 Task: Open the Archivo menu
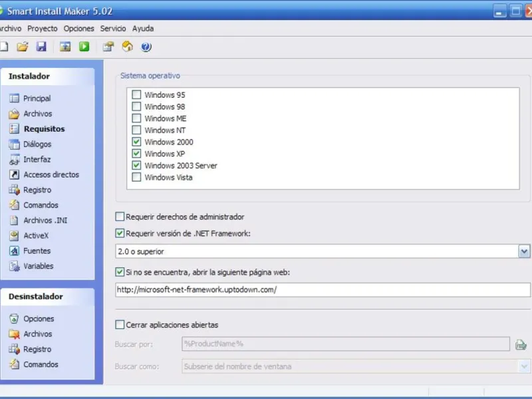point(10,29)
